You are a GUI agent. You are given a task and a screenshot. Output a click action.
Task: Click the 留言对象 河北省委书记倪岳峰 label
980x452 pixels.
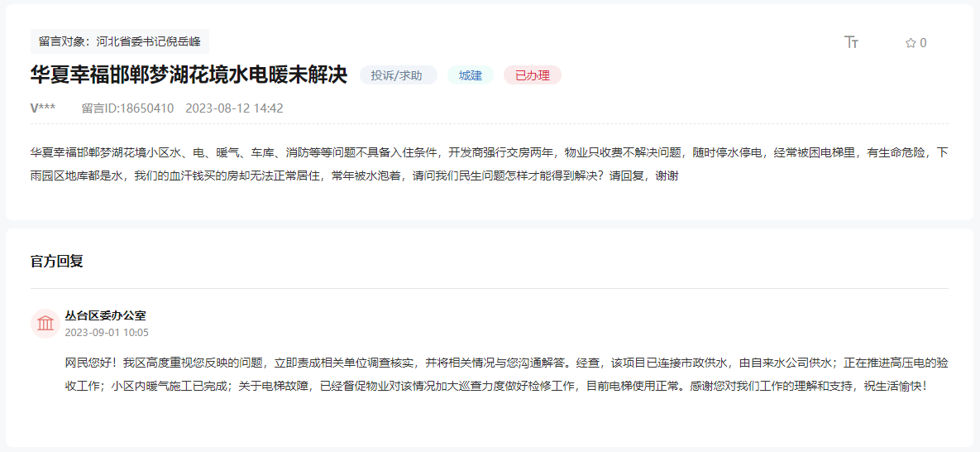(x=119, y=41)
